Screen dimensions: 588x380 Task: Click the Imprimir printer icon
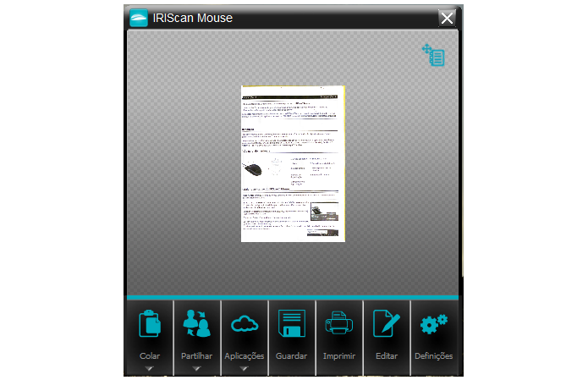(339, 322)
